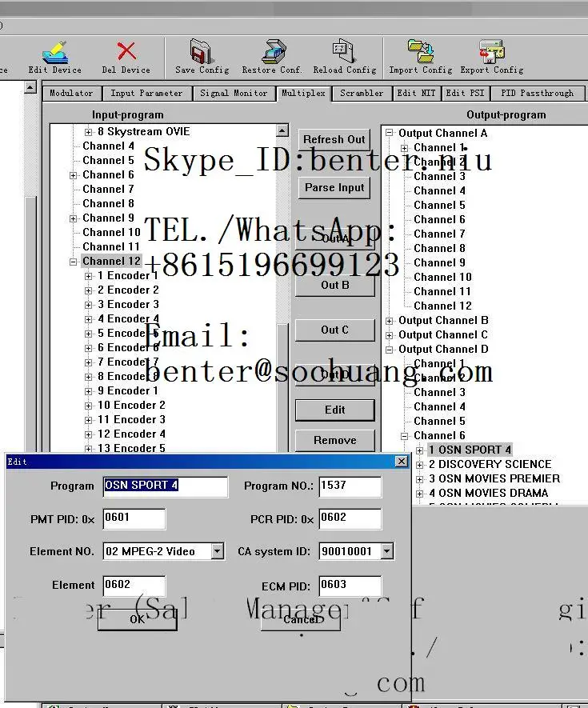588x708 pixels.
Task: Click input-program scrollbar up arrow
Action: pyautogui.click(x=282, y=131)
